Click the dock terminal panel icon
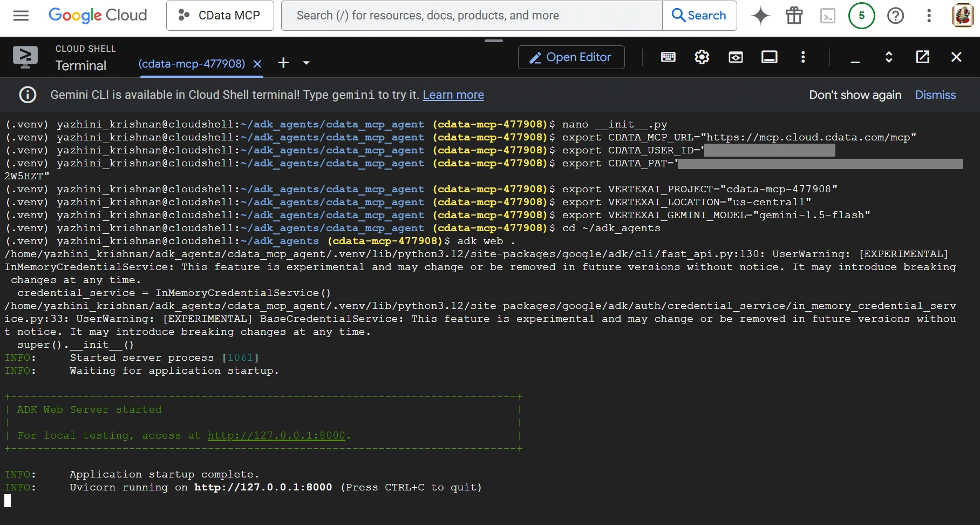The height and width of the screenshot is (525, 980). (769, 57)
